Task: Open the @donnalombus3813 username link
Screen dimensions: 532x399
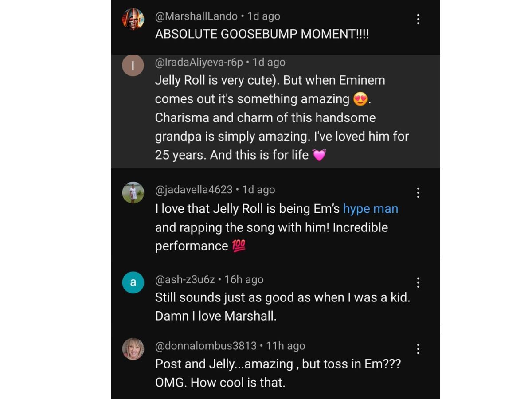Action: [x=206, y=346]
